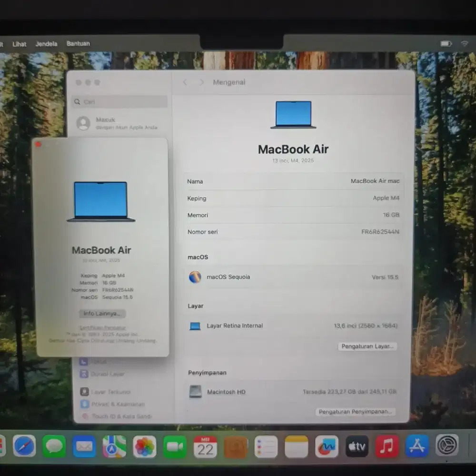476x476 pixels.
Task: Open the Jendela menu
Action: click(x=47, y=44)
